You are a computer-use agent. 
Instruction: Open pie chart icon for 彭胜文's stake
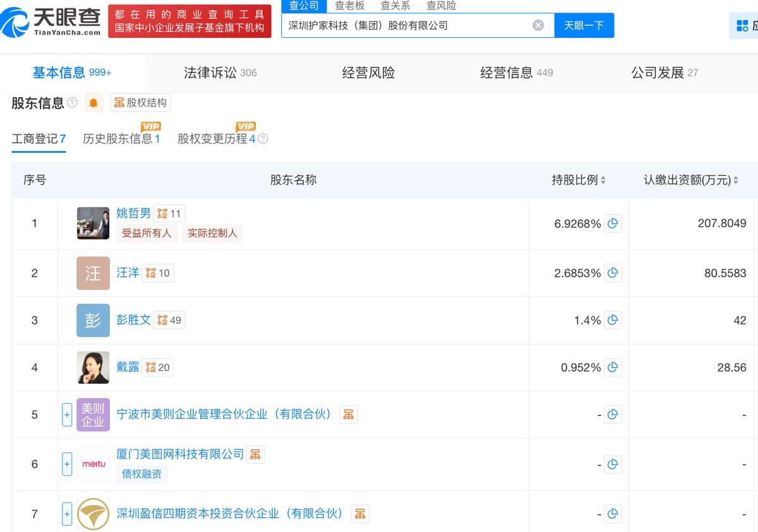point(613,320)
